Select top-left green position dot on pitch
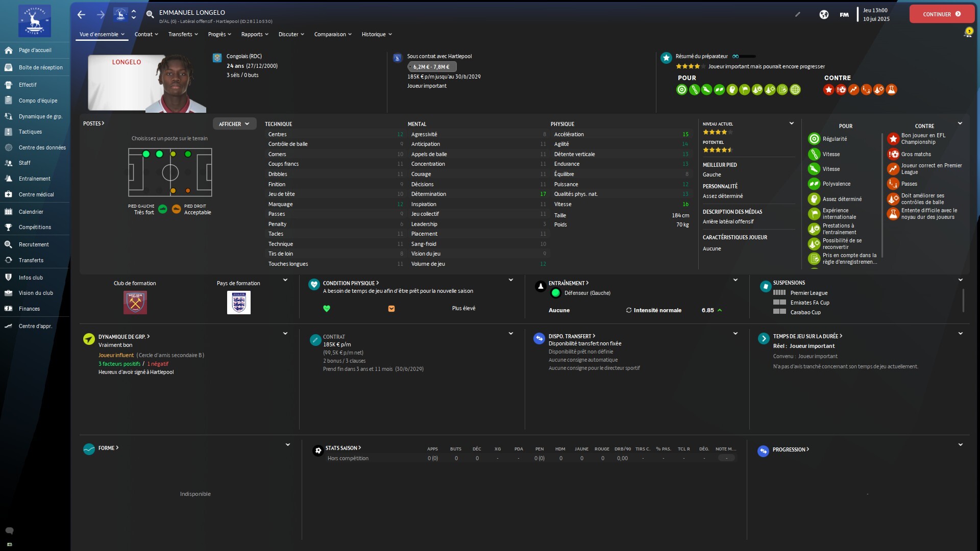Image resolution: width=980 pixels, height=551 pixels. pos(146,154)
